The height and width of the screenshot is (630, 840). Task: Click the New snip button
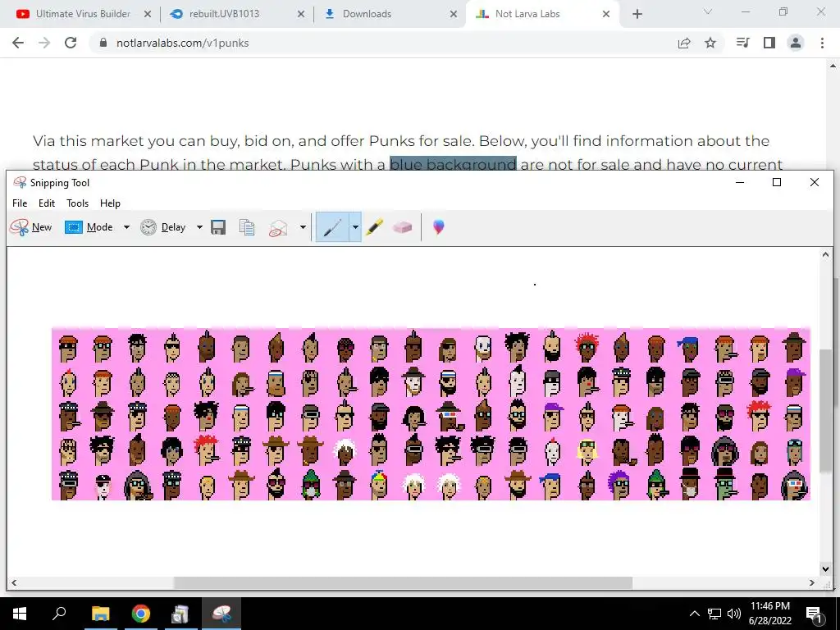[31, 227]
